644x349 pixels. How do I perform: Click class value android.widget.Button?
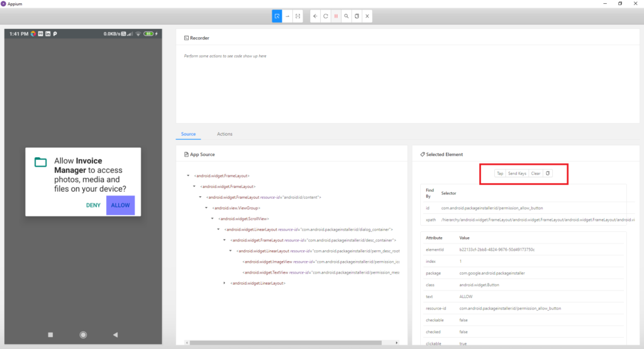pyautogui.click(x=479, y=284)
